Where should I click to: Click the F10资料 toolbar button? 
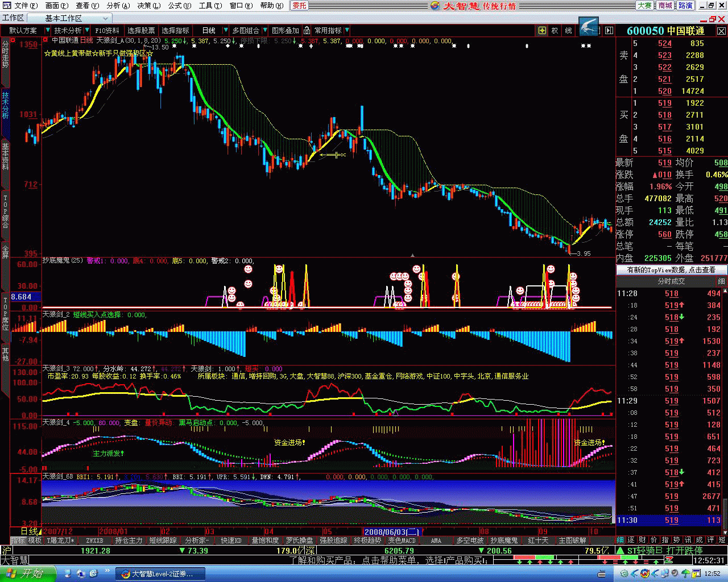(107, 30)
